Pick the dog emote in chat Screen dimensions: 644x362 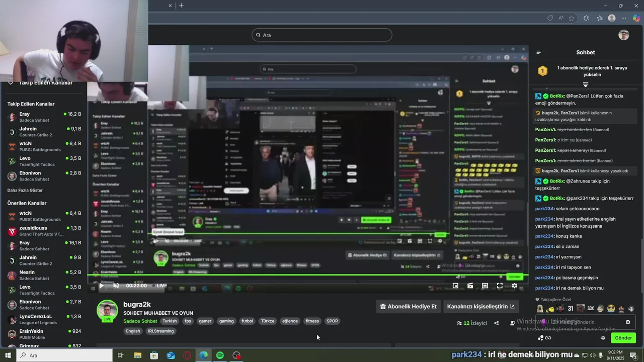(x=540, y=309)
